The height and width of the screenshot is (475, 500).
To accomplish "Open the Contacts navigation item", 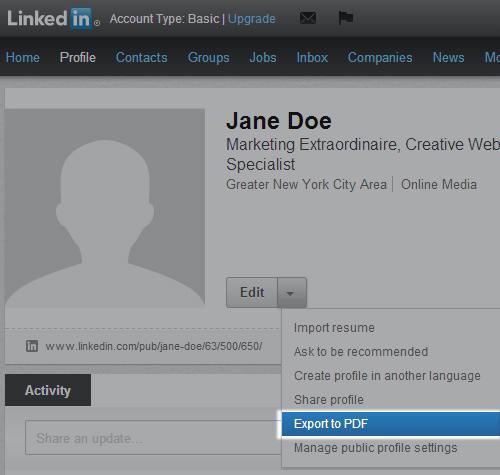I will point(142,57).
